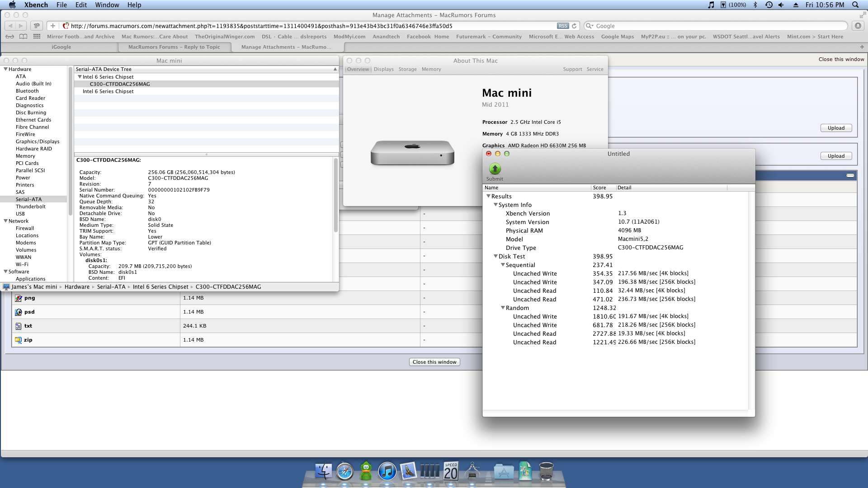The width and height of the screenshot is (868, 488).
Task: Open iTunes from the Dock
Action: (387, 472)
